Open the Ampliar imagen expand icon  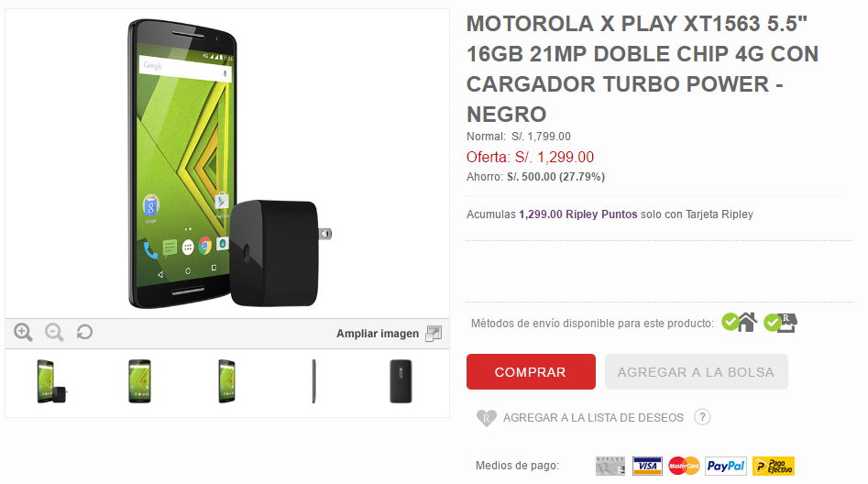[x=434, y=334]
